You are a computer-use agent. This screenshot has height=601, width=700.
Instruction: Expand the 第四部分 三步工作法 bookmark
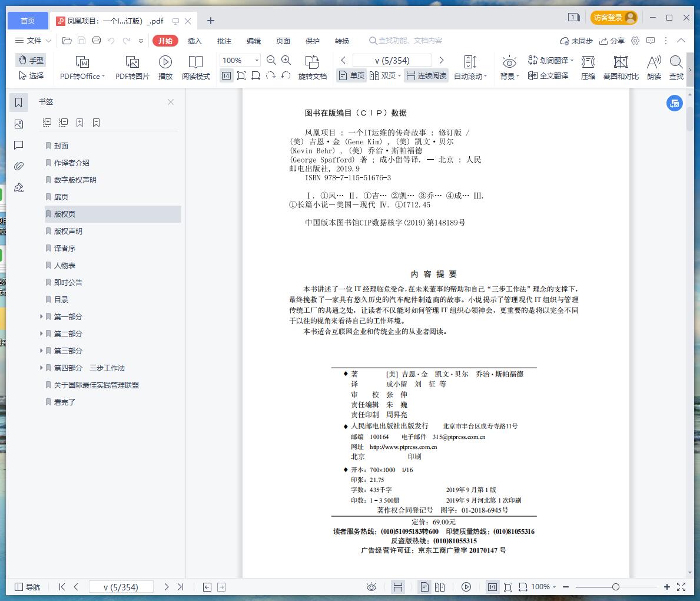[x=41, y=367]
